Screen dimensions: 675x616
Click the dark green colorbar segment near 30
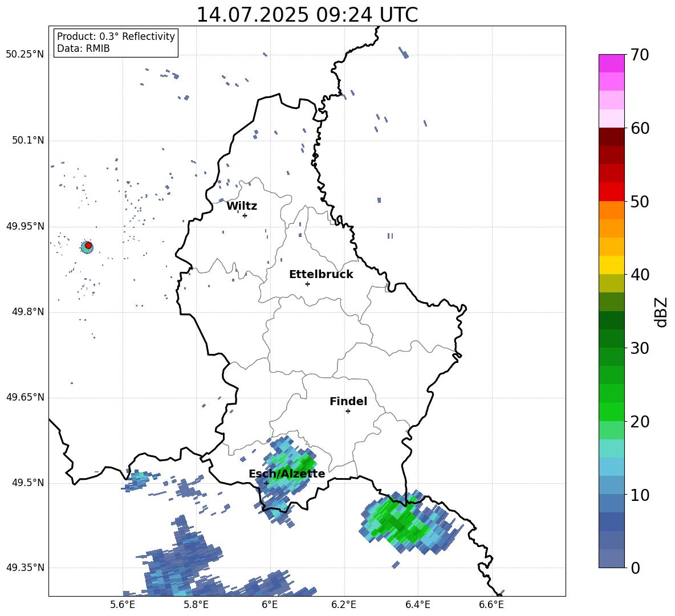(612, 338)
